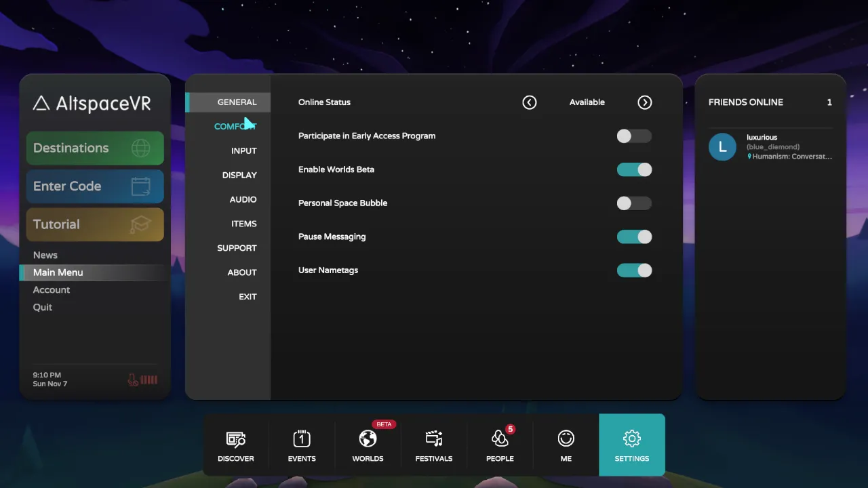Screen dimensions: 868x488
Task: Click the Available status value
Action: (x=587, y=102)
